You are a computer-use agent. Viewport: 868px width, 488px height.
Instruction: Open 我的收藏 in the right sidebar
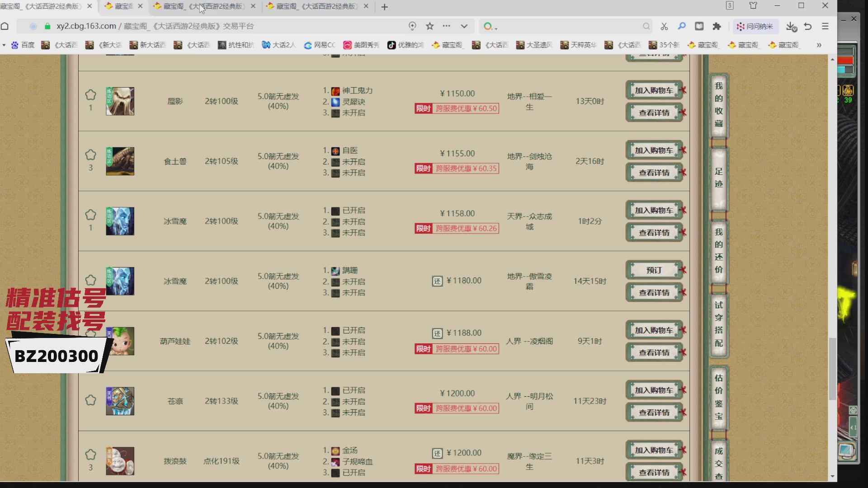tap(718, 105)
